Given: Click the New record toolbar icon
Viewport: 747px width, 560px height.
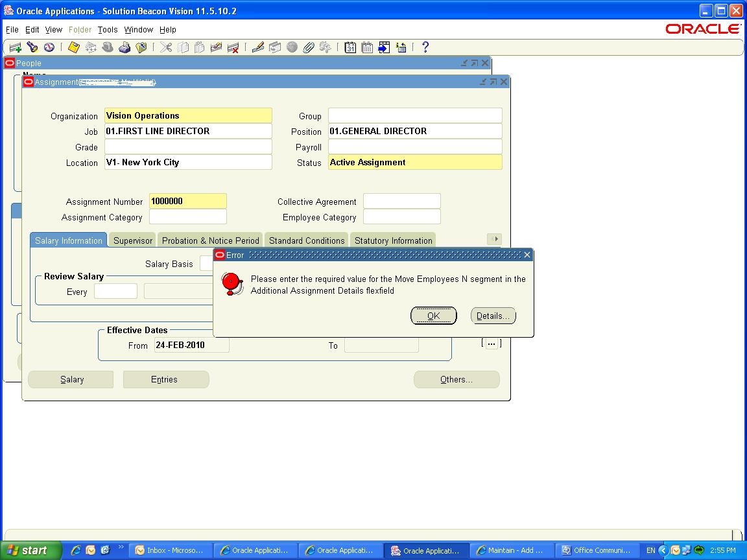Looking at the screenshot, I should click(15, 47).
